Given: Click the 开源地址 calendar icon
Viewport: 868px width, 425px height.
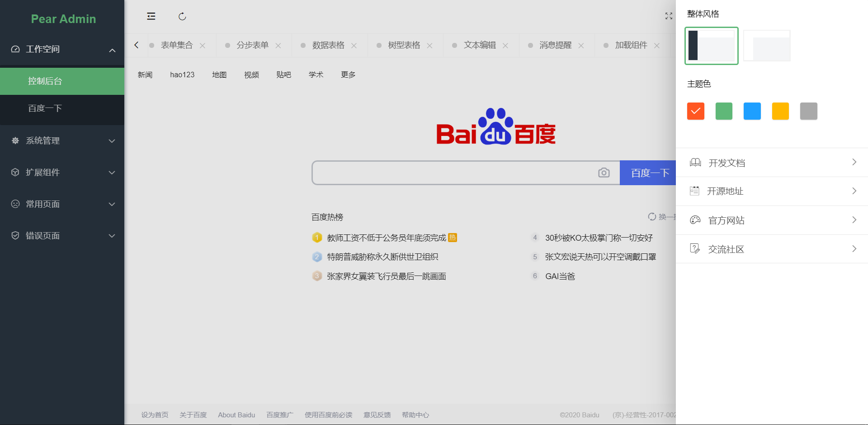Looking at the screenshot, I should pyautogui.click(x=694, y=191).
